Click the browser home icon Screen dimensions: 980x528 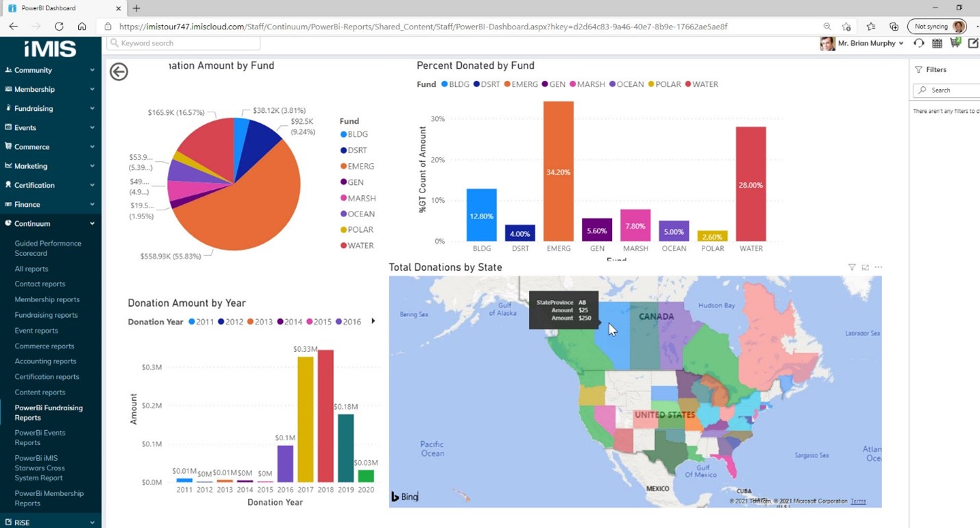click(82, 27)
